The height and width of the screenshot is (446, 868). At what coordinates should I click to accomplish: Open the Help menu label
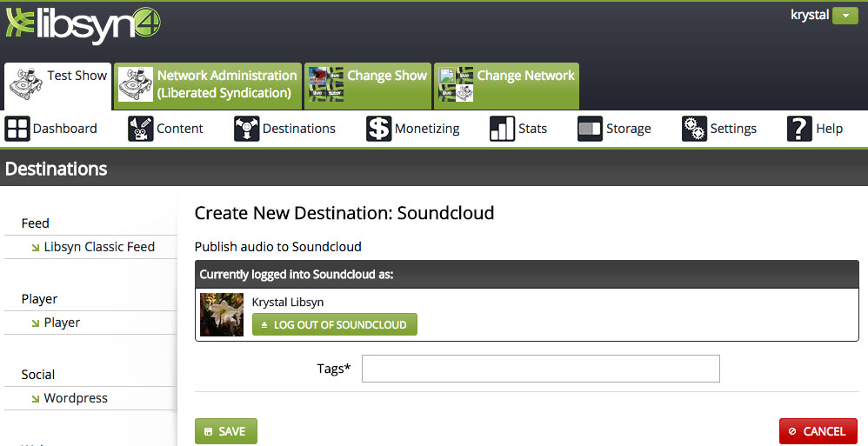point(829,129)
